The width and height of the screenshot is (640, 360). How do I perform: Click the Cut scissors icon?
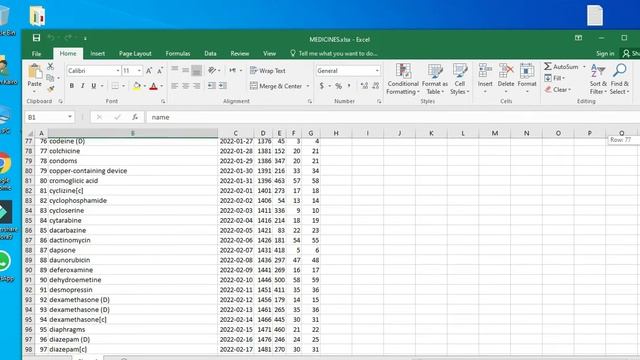[x=50, y=66]
